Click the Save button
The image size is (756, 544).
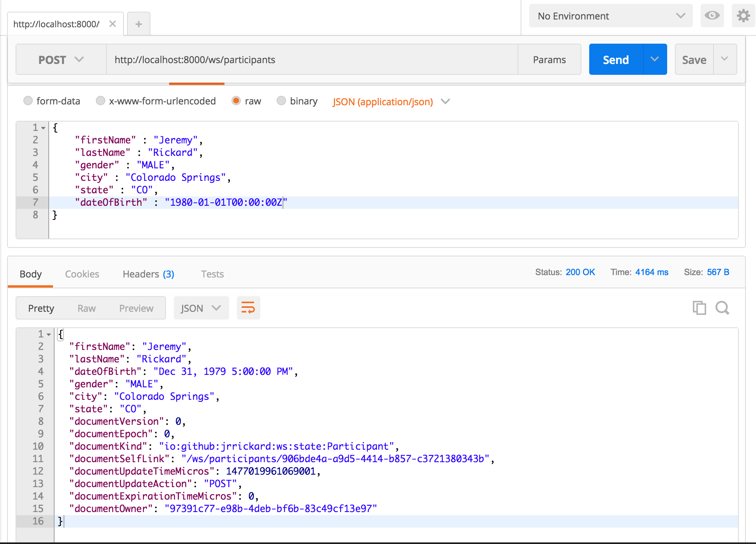694,59
